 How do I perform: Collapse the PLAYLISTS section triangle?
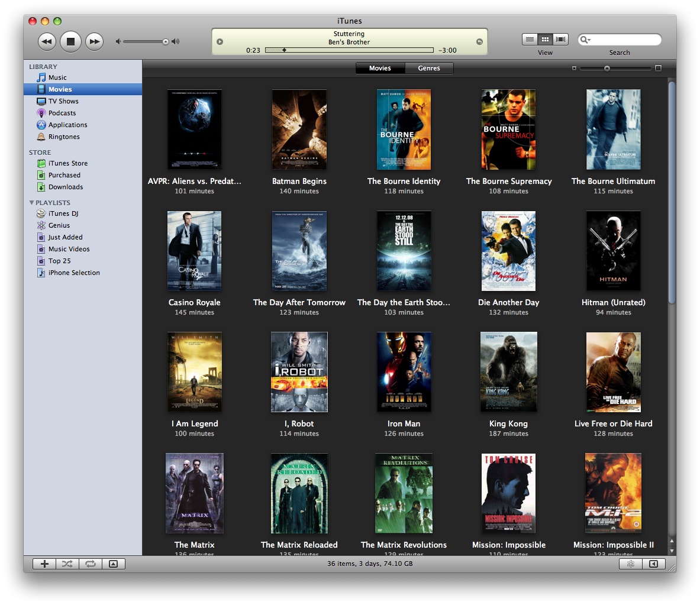(x=31, y=203)
